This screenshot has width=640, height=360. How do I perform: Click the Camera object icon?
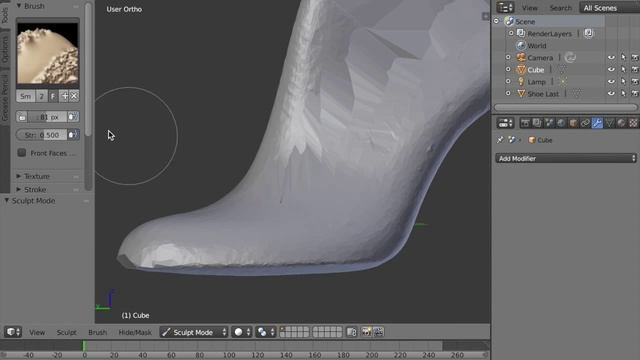(521, 58)
